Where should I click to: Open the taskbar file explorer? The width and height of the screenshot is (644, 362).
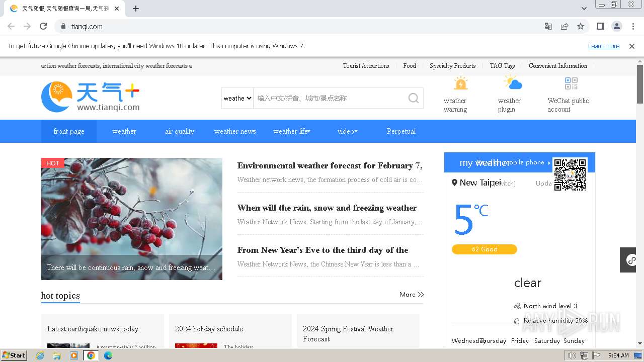click(57, 355)
